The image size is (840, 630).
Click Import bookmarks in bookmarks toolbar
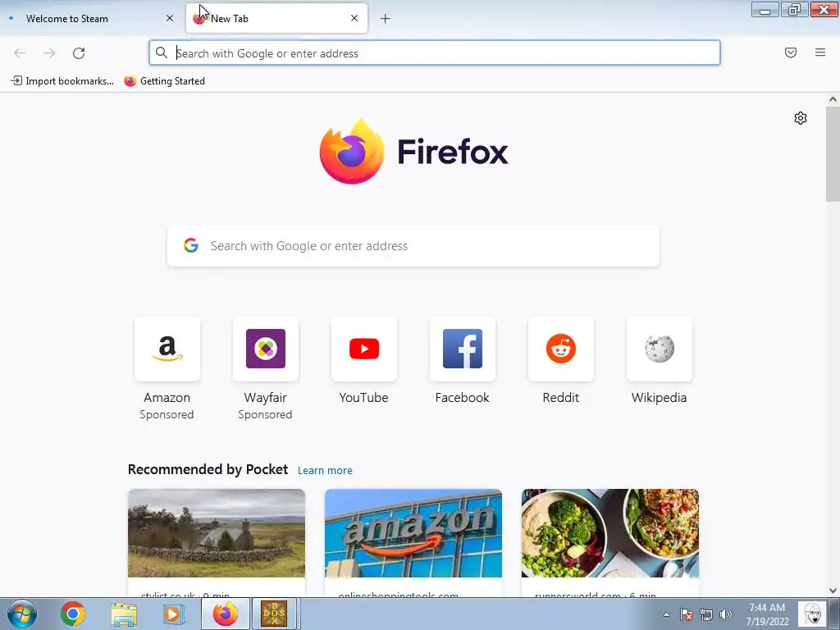tap(62, 81)
